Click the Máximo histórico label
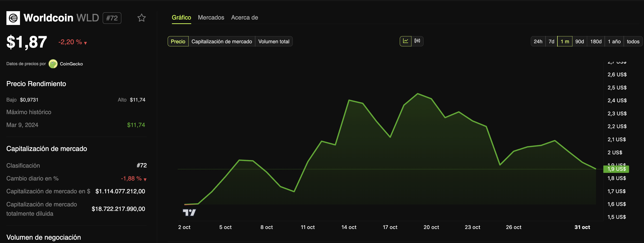Screen dimensions: 644x243 (29, 112)
